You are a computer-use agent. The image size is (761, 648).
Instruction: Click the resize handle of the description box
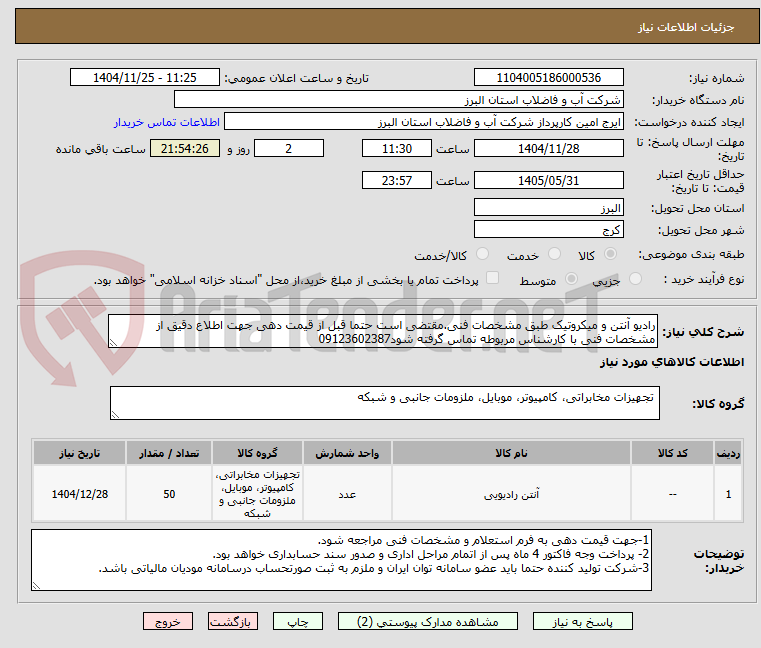pyautogui.click(x=113, y=343)
